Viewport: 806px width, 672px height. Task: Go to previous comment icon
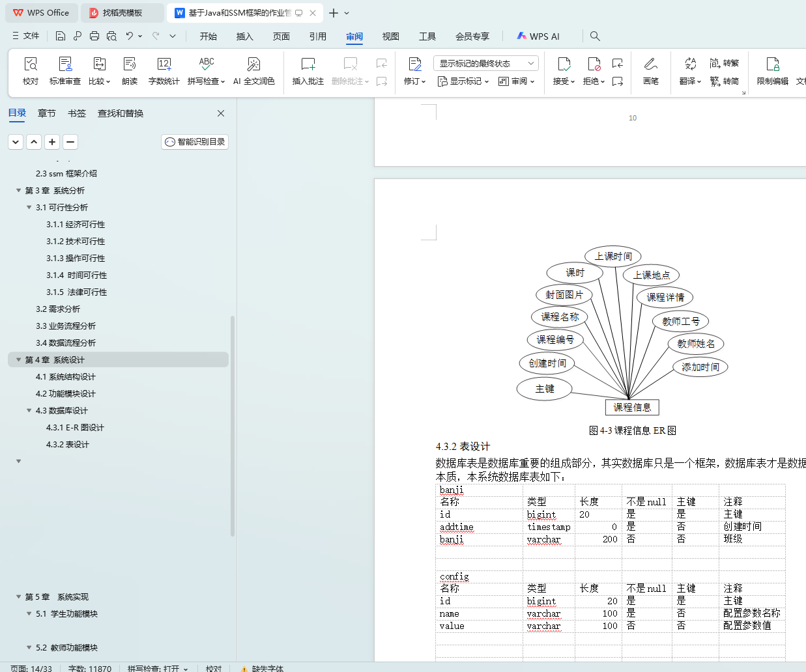pos(382,63)
